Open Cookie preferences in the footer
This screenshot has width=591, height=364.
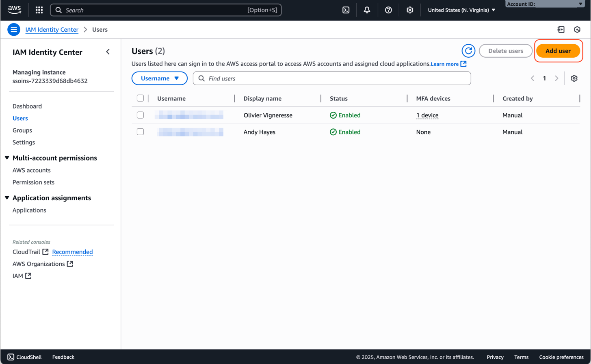pyautogui.click(x=561, y=357)
